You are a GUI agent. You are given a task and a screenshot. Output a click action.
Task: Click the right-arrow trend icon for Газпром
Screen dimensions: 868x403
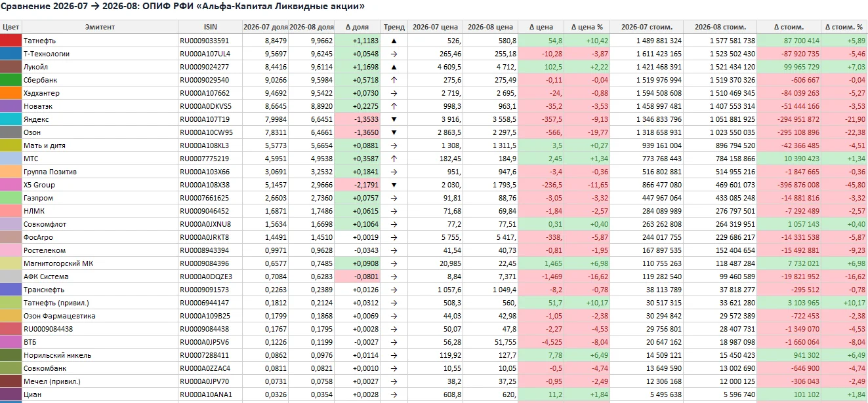click(394, 198)
